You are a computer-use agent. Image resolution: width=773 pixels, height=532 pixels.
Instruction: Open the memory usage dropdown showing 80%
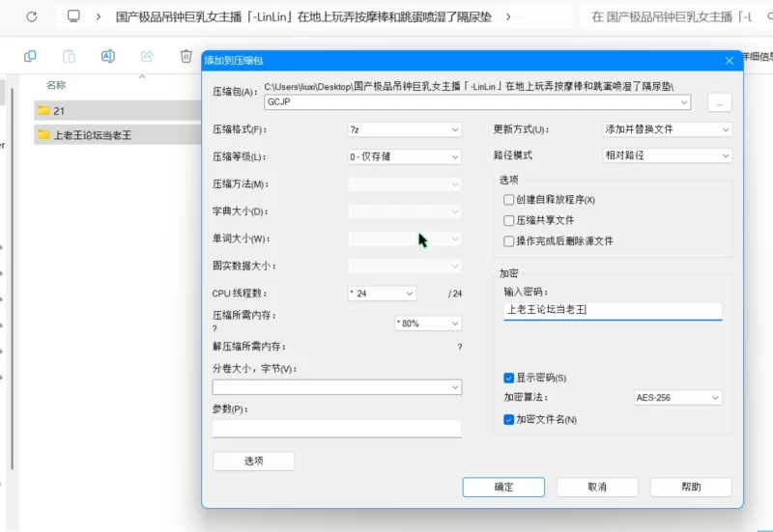pos(428,323)
